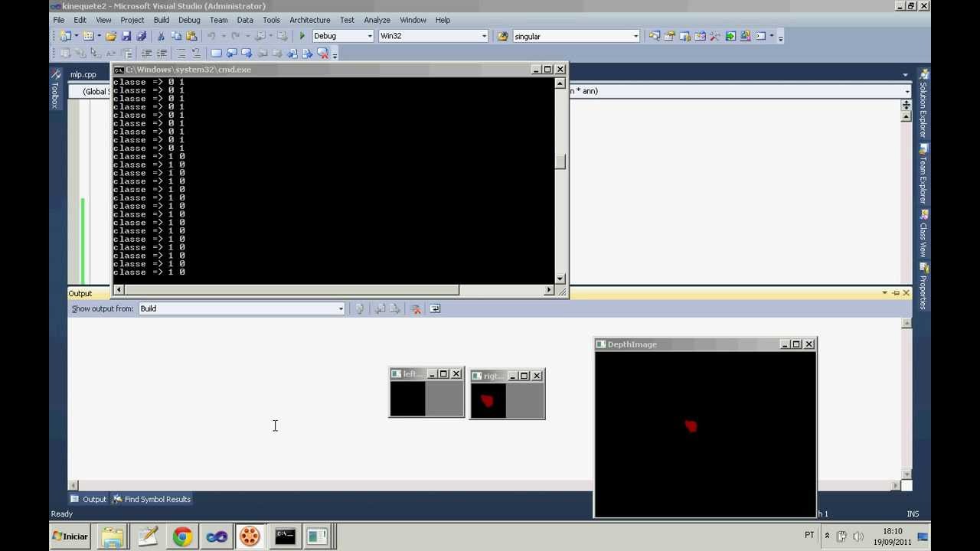Click the Open File folder icon
The height and width of the screenshot is (551, 980).
pos(111,36)
